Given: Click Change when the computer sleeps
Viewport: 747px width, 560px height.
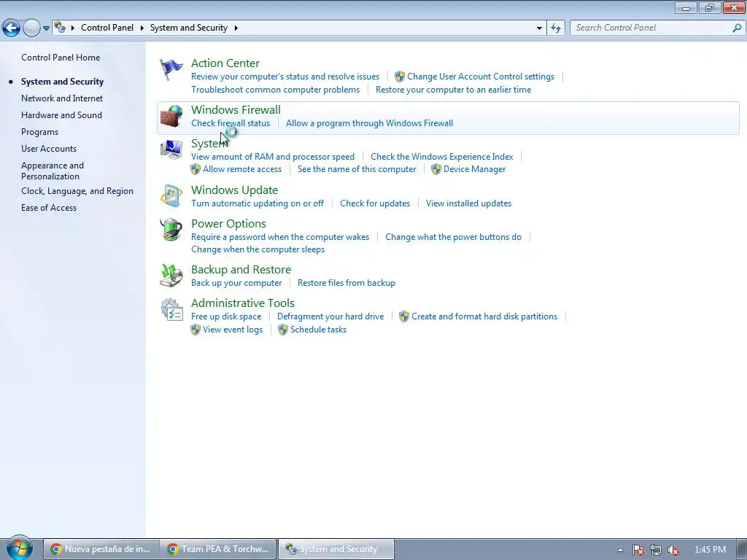Looking at the screenshot, I should coord(258,249).
